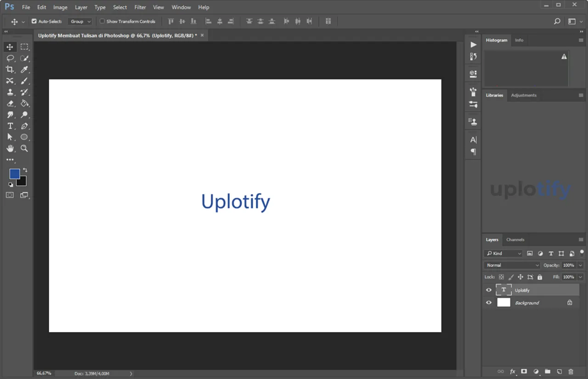Open the three-dots Edit Toolbar button
The height and width of the screenshot is (379, 588).
tap(10, 160)
